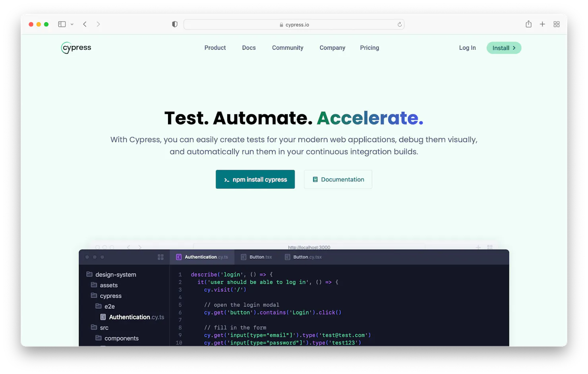The image size is (588, 374).
Task: Click the http://localhost:3000 address text
Action: point(309,247)
